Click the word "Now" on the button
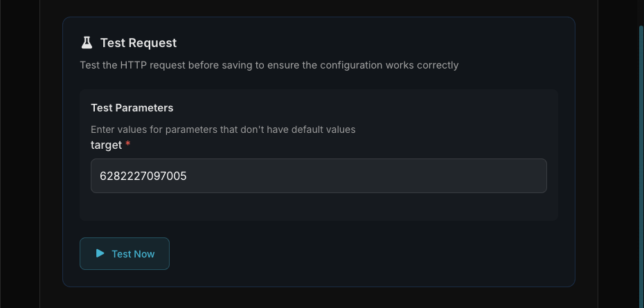Viewport: 644px width, 308px height. coord(144,254)
